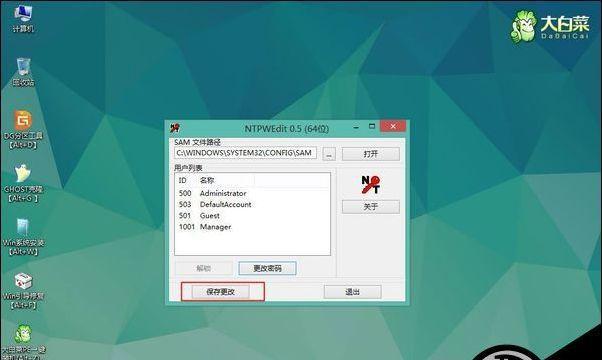Select the DefaultAccount user row
The width and height of the screenshot is (602, 360).
(x=252, y=204)
